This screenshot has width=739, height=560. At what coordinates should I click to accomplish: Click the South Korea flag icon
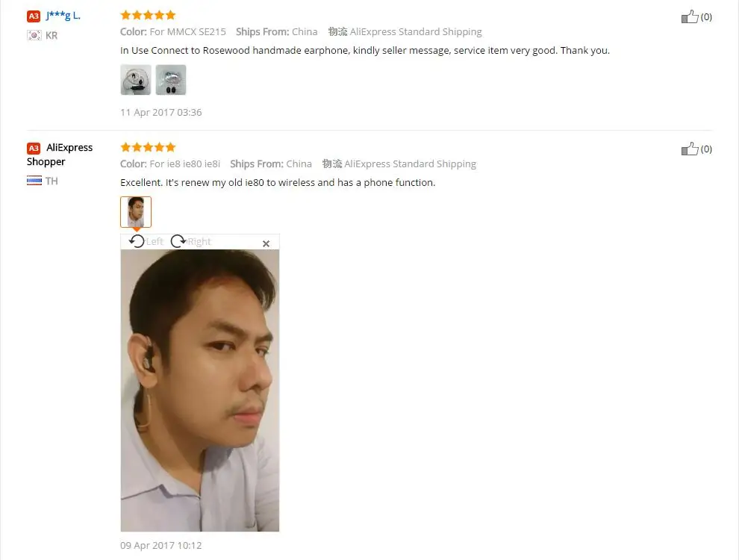click(34, 35)
